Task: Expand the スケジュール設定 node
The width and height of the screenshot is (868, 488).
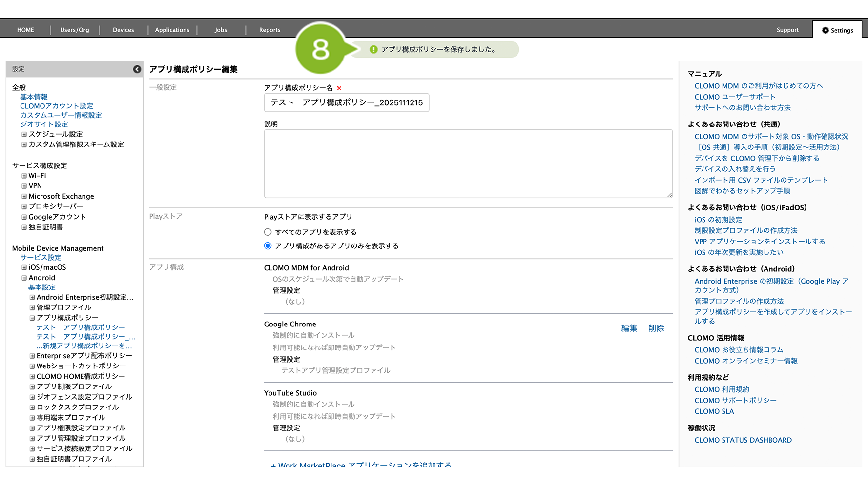Action: coord(24,134)
